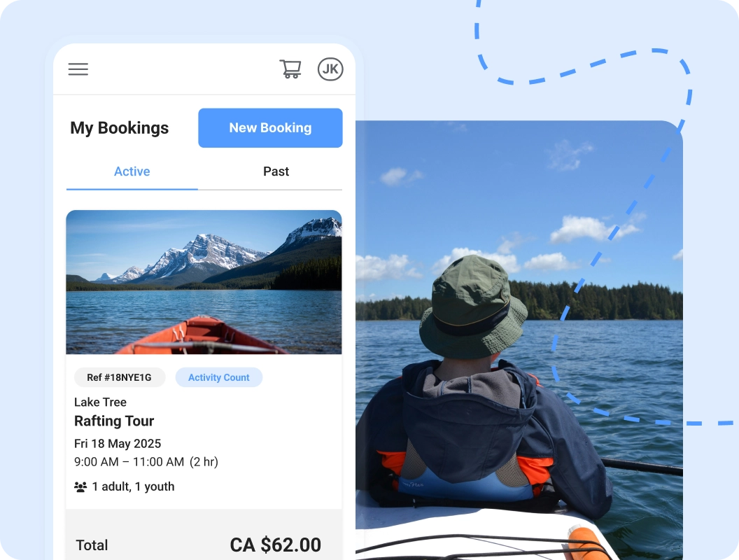739x560 pixels.
Task: Open the Rafting Tour booking title
Action: pyautogui.click(x=114, y=421)
